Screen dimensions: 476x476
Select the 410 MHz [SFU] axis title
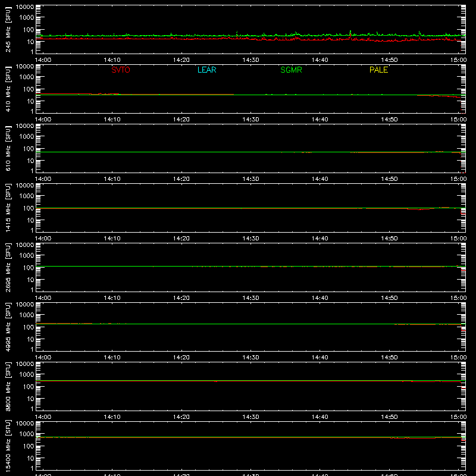pyautogui.click(x=8, y=89)
